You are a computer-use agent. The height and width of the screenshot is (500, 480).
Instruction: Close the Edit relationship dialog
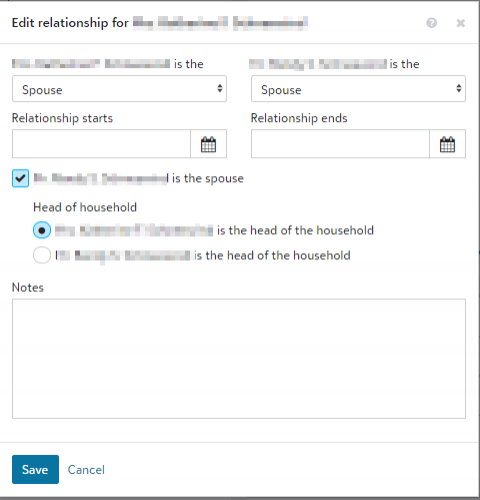[461, 23]
